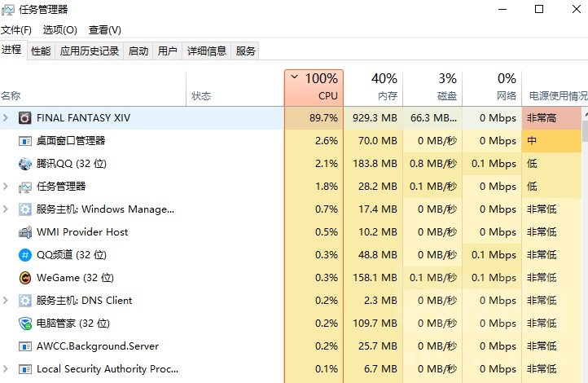Open the 选项(O) menu
588x383 pixels.
(60, 30)
